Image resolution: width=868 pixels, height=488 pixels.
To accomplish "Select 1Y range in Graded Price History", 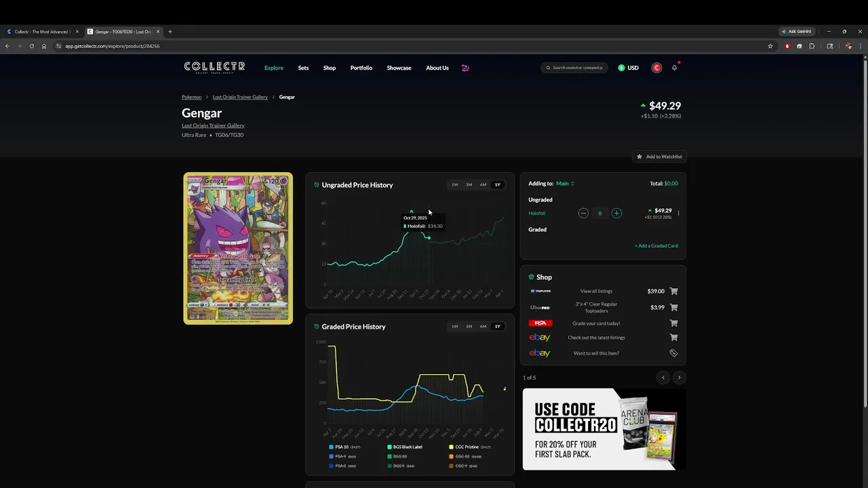I will click(497, 327).
